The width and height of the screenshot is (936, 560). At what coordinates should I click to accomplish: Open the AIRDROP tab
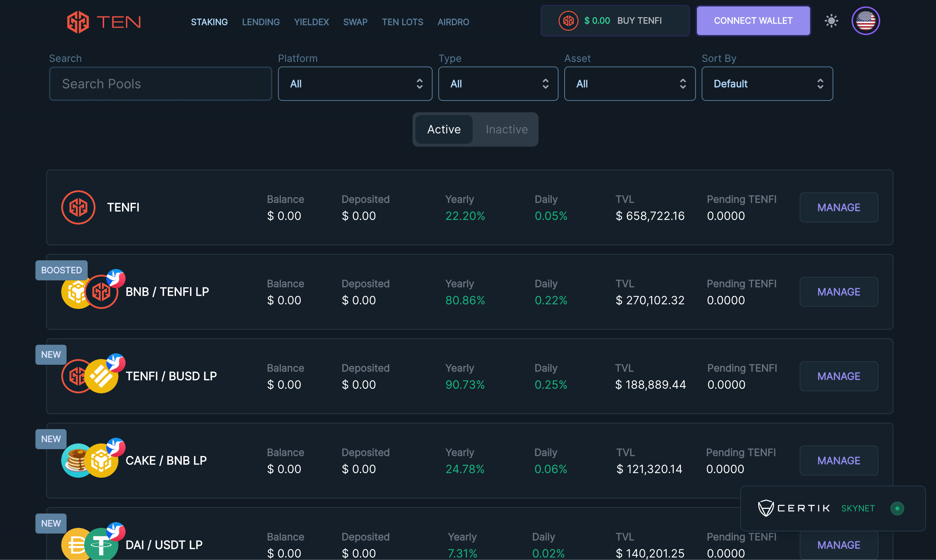453,22
